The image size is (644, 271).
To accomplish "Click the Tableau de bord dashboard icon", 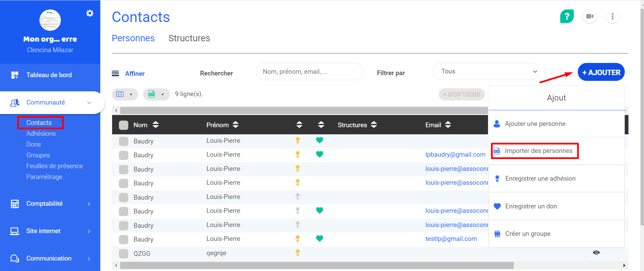I will coord(15,75).
